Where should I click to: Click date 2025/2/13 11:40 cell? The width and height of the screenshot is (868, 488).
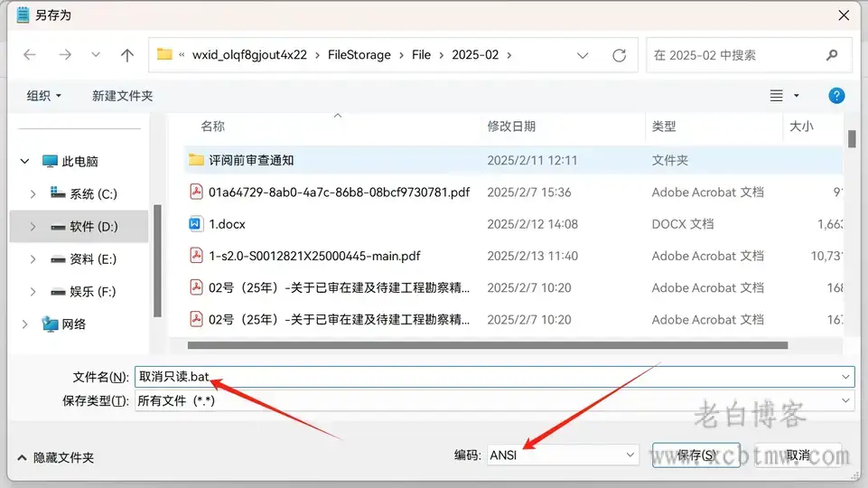pyautogui.click(x=533, y=256)
